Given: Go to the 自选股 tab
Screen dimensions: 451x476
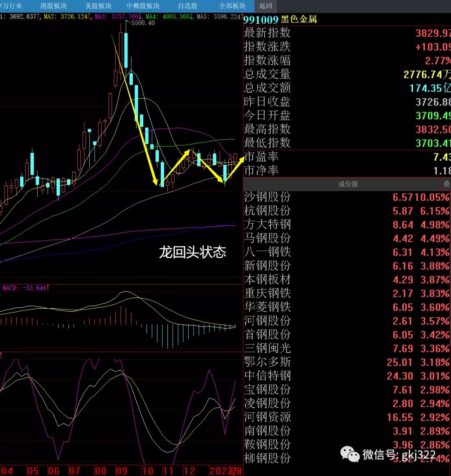Looking at the screenshot, I should (187, 6).
